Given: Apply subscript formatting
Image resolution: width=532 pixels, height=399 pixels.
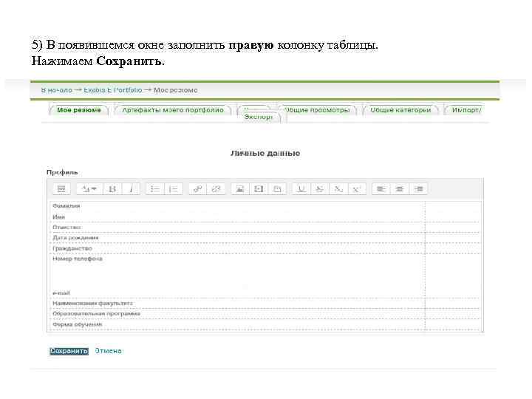Looking at the screenshot, I should (338, 189).
